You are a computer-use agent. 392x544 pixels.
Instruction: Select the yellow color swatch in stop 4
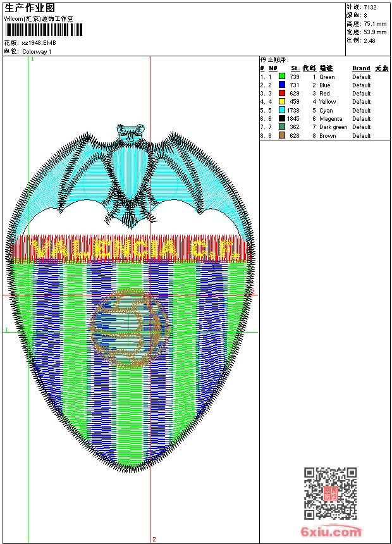point(282,101)
